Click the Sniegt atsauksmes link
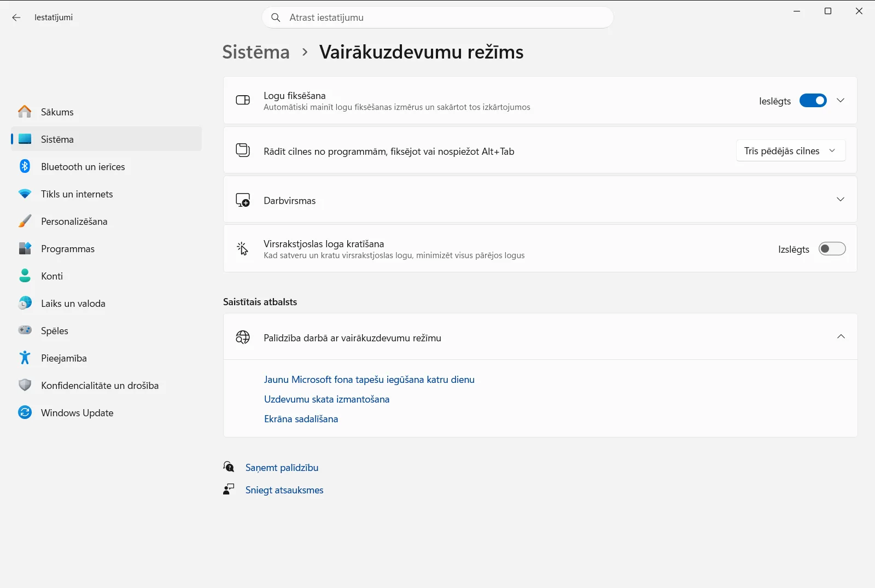The width and height of the screenshot is (875, 588). [284, 490]
